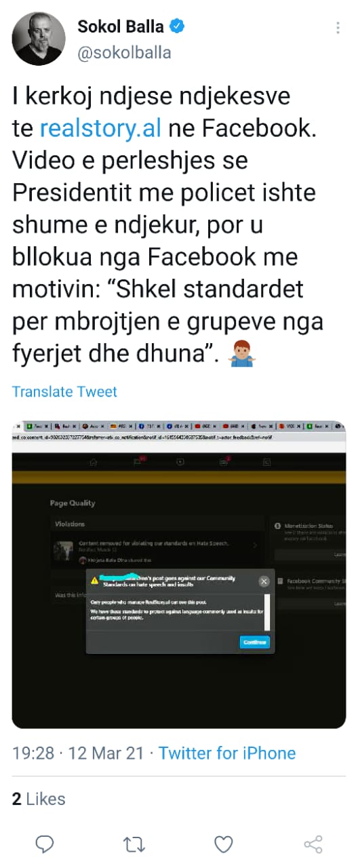Viewport: 358px width, 868px height.
Task: Reply using the speech bubble icon
Action: (45, 844)
